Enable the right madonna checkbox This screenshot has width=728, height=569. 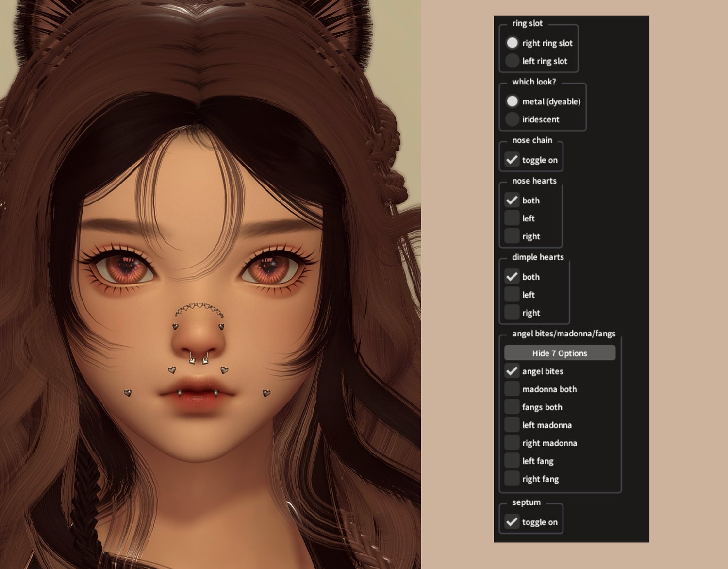512,443
